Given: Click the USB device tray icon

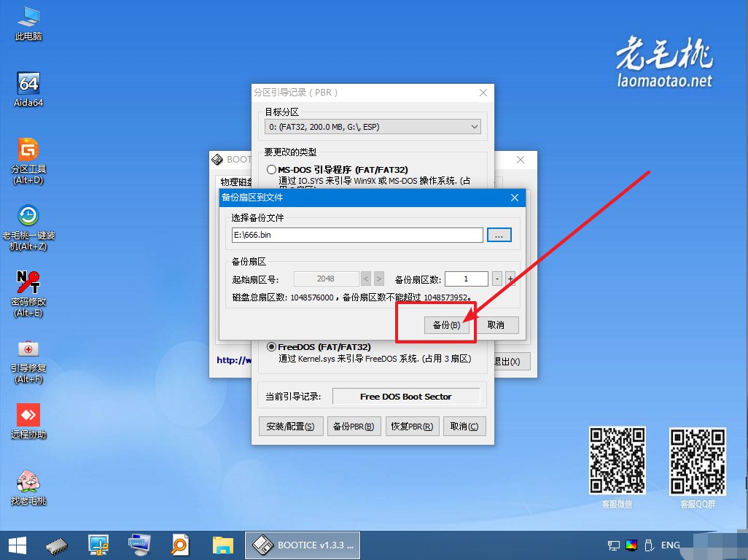Looking at the screenshot, I should pos(649,545).
